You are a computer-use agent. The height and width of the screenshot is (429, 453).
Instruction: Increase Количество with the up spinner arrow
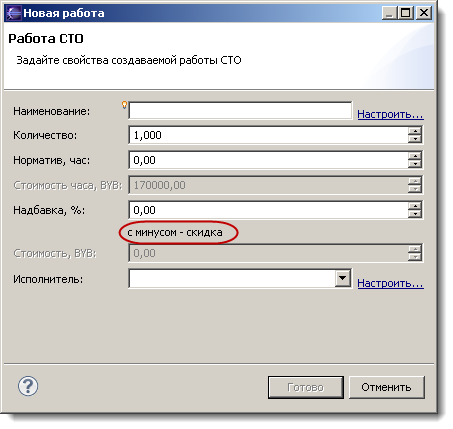tap(415, 131)
